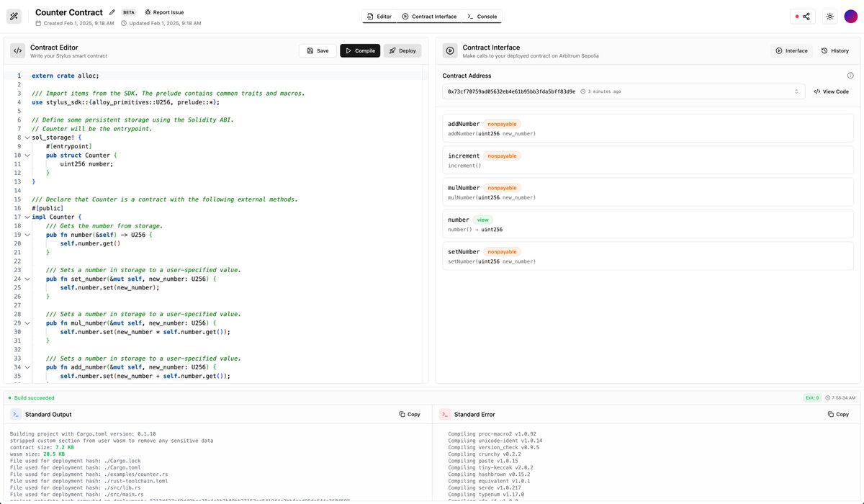
Task: Copy Standard Error text
Action: click(838, 414)
